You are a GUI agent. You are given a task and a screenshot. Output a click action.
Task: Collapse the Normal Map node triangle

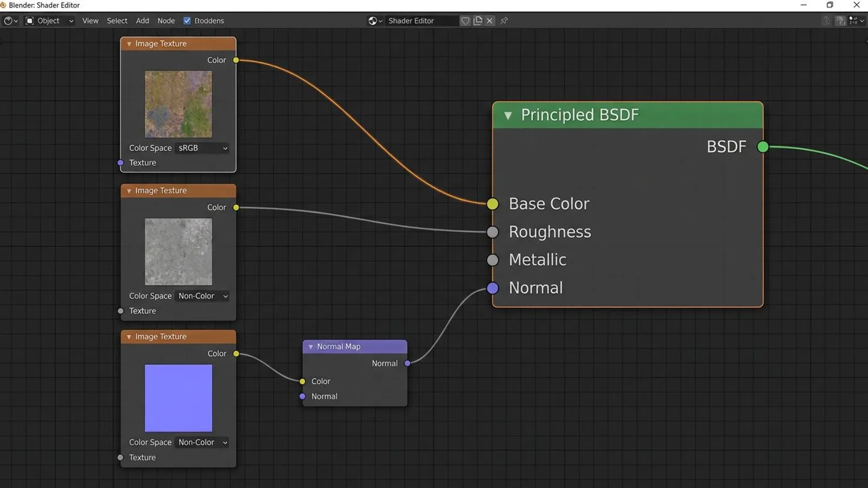pos(310,346)
